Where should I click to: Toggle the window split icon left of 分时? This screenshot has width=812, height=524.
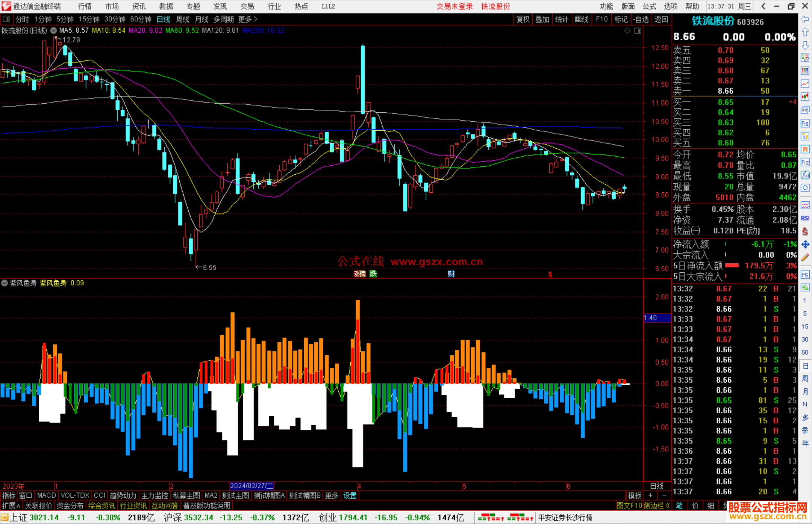[x=6, y=19]
